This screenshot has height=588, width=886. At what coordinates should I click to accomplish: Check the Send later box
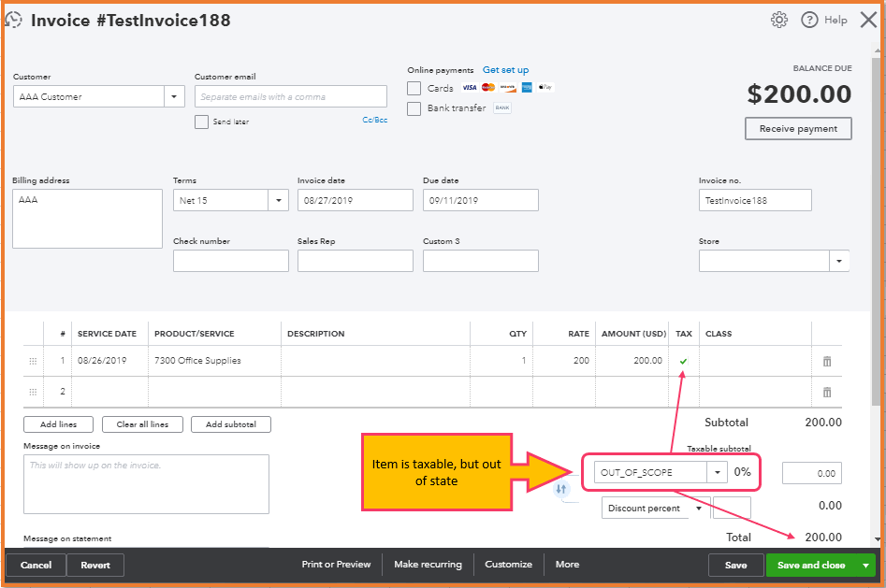201,122
